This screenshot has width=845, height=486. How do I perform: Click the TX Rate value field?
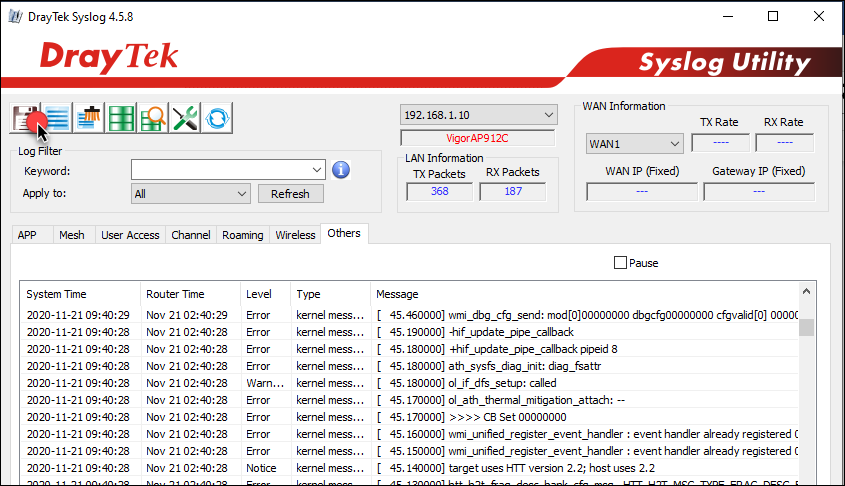(x=721, y=143)
